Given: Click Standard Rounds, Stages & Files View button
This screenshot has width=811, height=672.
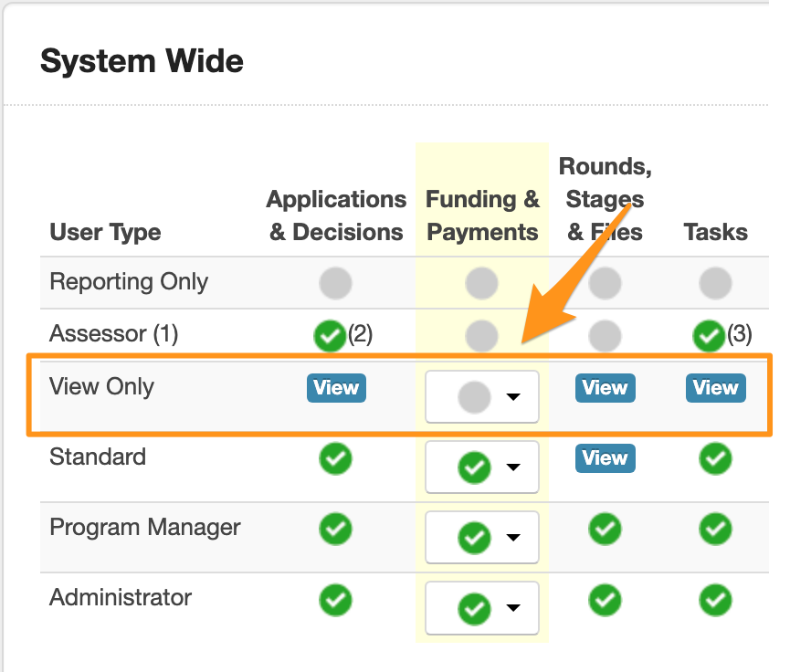Looking at the screenshot, I should point(605,458).
